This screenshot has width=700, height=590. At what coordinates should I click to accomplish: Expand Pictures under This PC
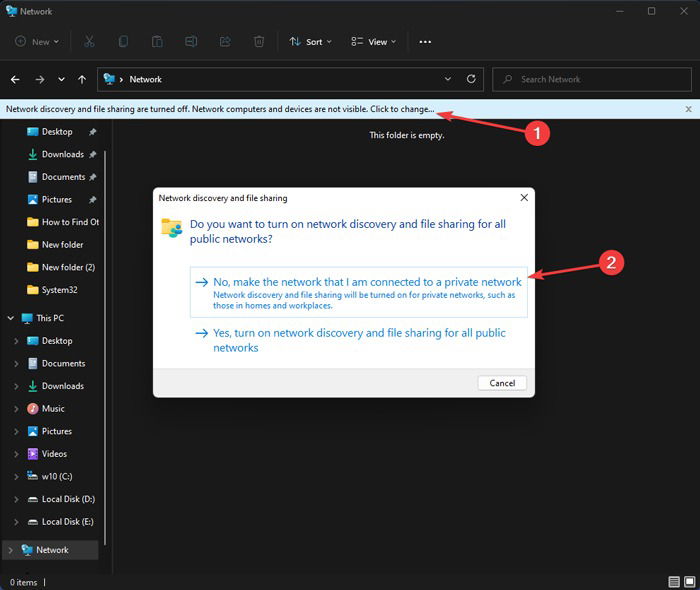16,432
